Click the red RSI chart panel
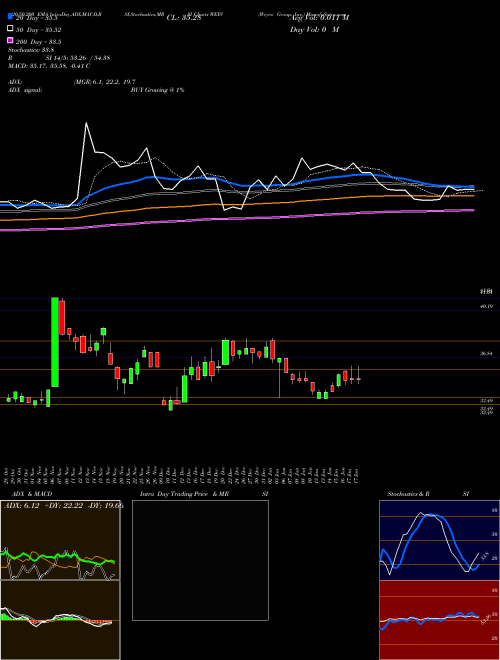Screen dimensions: 500x660 pos(439,620)
